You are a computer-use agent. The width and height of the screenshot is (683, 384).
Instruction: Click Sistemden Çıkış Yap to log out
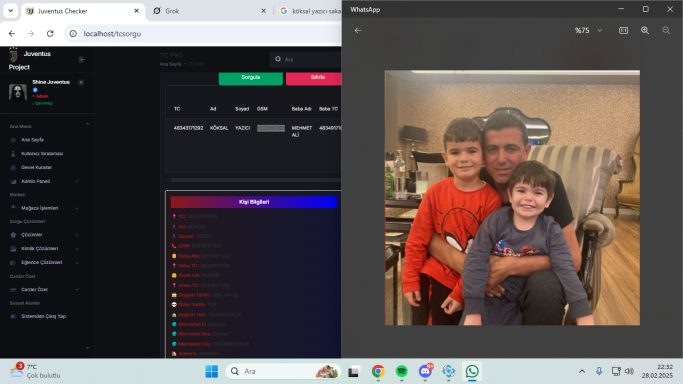click(x=43, y=317)
